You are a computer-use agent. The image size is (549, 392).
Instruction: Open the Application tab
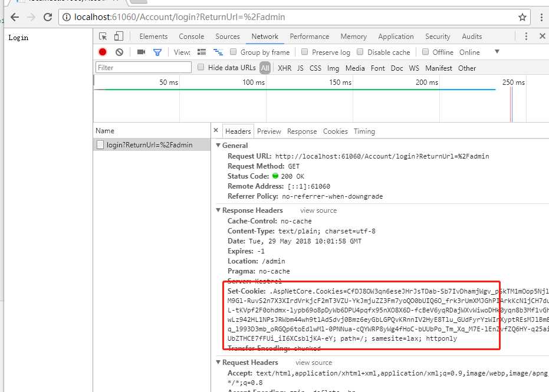[396, 37]
